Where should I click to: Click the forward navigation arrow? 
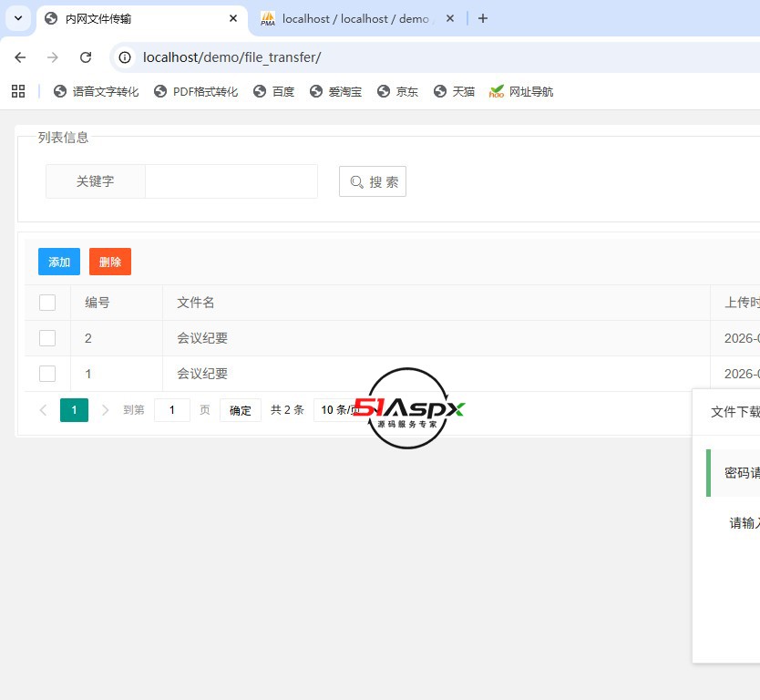53,57
